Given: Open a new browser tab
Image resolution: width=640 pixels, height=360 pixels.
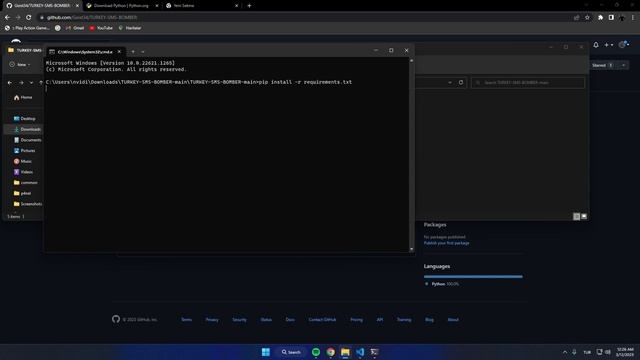Looking at the screenshot, I should [249, 6].
